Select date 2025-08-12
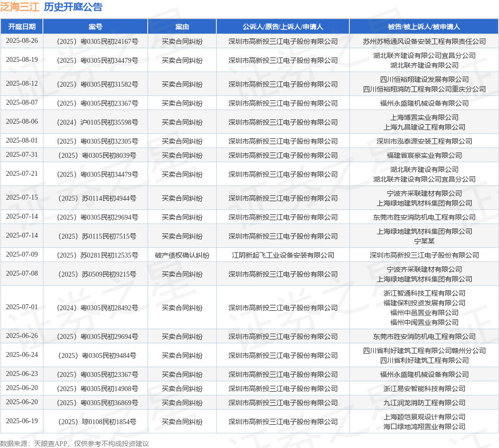 21,84
